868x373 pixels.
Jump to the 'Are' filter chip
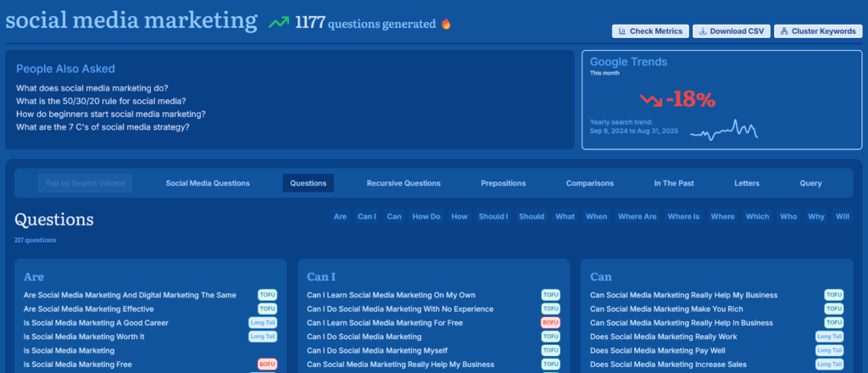tap(340, 216)
